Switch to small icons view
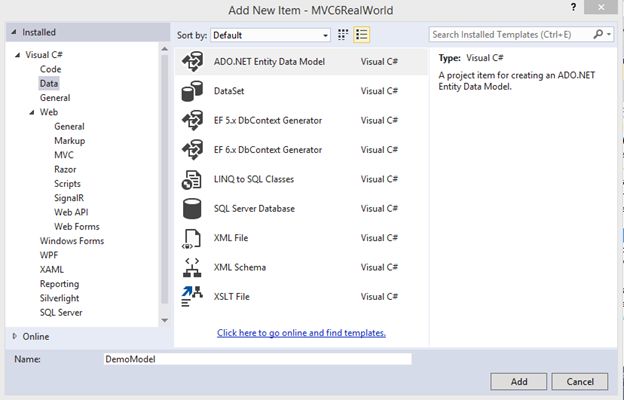 (343, 34)
